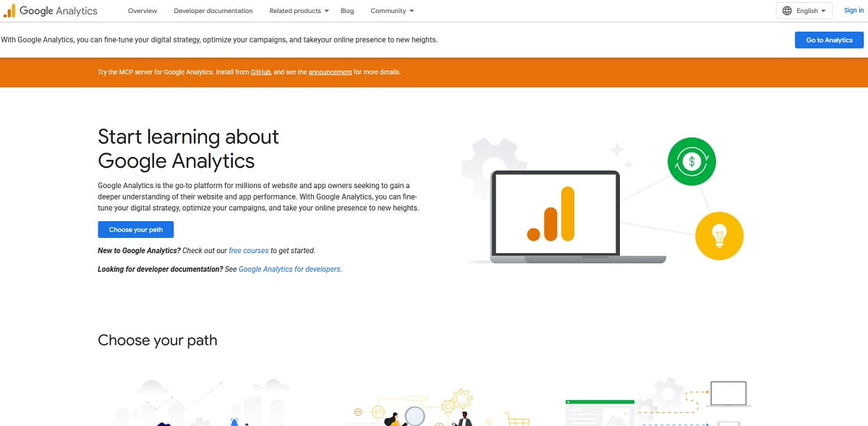Click the globe icon next to English
Screen dimensions: 868x426
coord(786,10)
